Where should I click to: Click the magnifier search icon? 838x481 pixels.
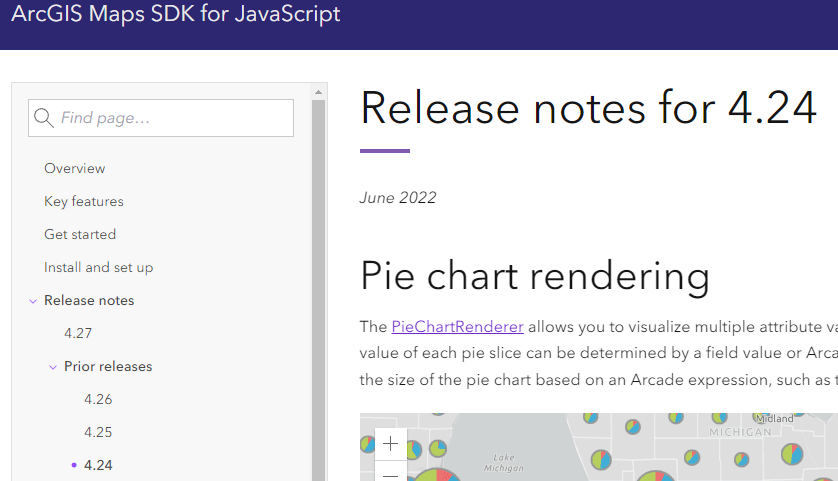[43, 118]
